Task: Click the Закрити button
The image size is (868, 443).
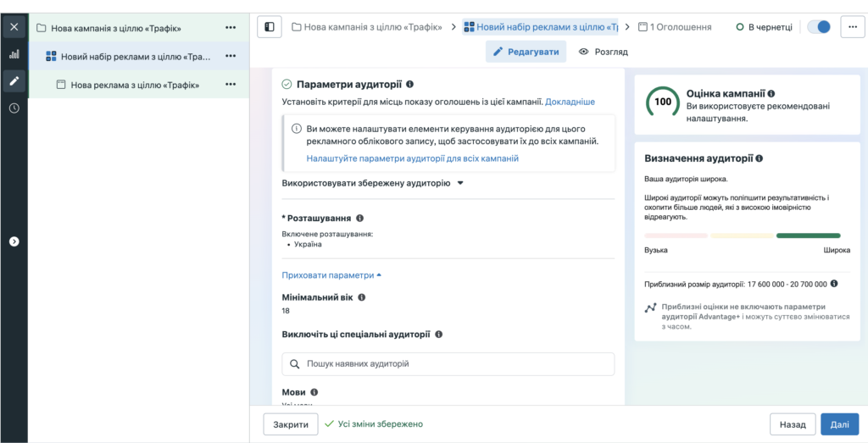Action: tap(291, 424)
